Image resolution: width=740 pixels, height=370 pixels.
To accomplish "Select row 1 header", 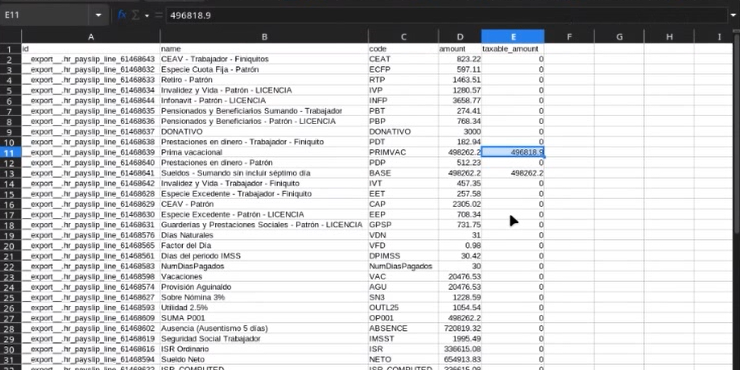I will click(x=10, y=49).
